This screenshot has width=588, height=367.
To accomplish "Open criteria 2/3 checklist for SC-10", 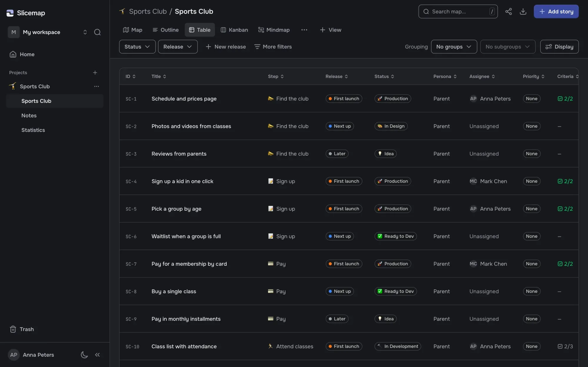I will pos(565,346).
